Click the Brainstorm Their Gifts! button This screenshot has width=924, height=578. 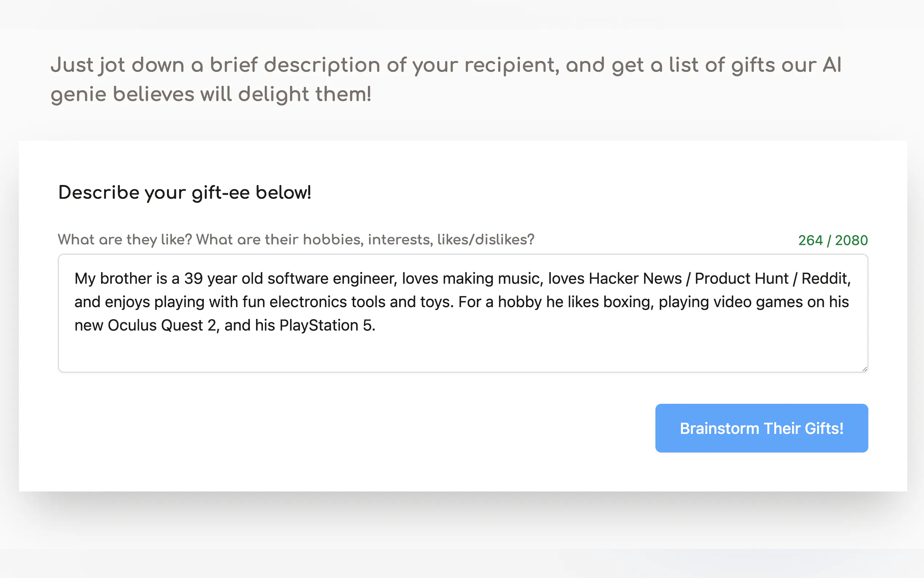[x=761, y=428]
